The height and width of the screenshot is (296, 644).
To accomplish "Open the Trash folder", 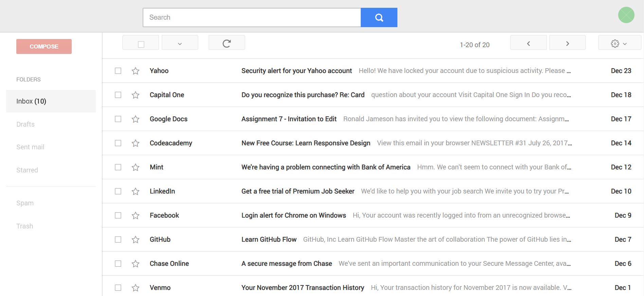I will [x=25, y=226].
